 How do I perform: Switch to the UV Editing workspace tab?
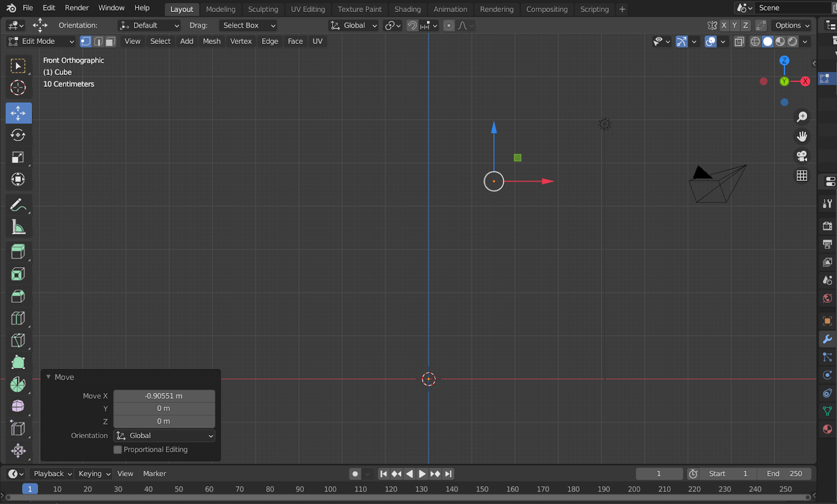(x=308, y=9)
